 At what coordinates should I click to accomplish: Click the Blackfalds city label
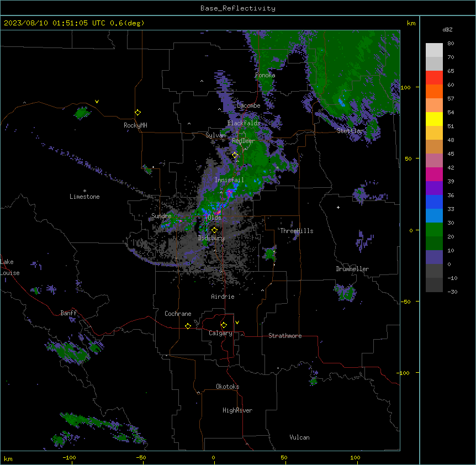[244, 123]
